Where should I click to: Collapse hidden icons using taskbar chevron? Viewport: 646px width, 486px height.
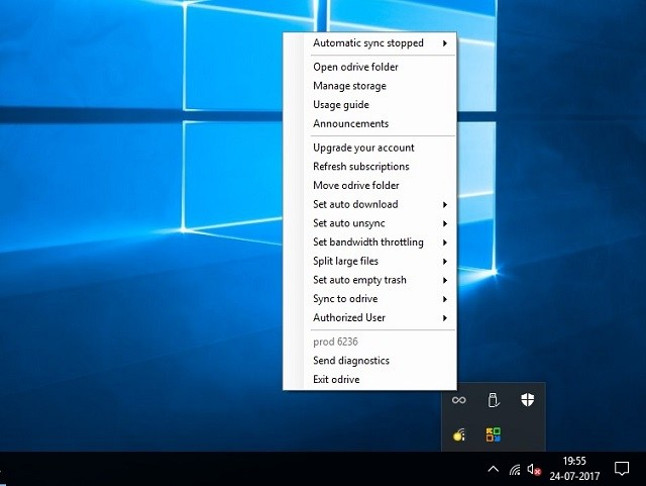(x=493, y=469)
